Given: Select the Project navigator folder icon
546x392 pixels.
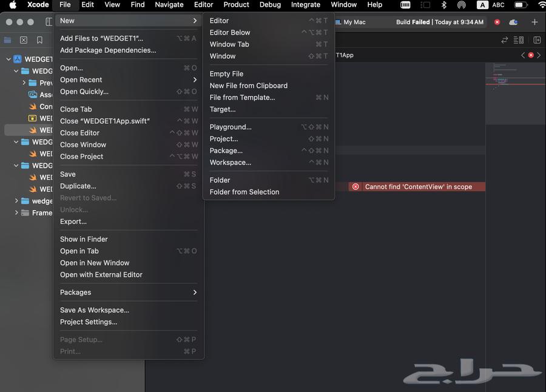Looking at the screenshot, I should pyautogui.click(x=7, y=40).
